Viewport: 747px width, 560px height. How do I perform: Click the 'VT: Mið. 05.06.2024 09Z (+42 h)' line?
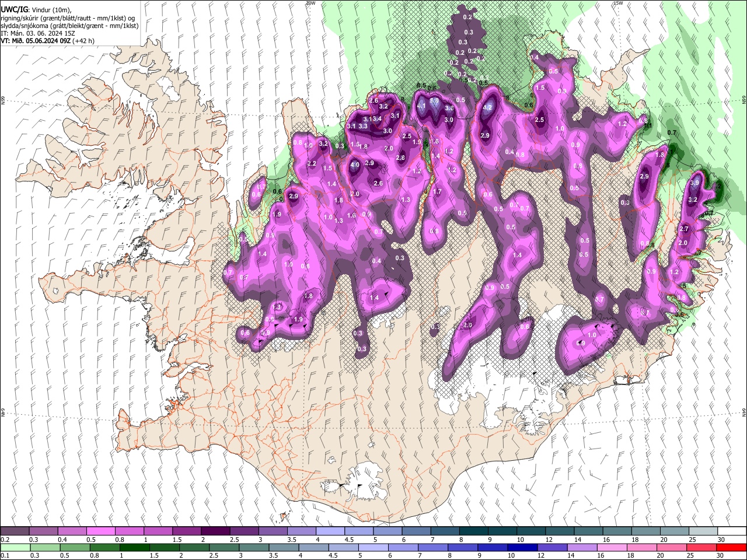(x=48, y=41)
